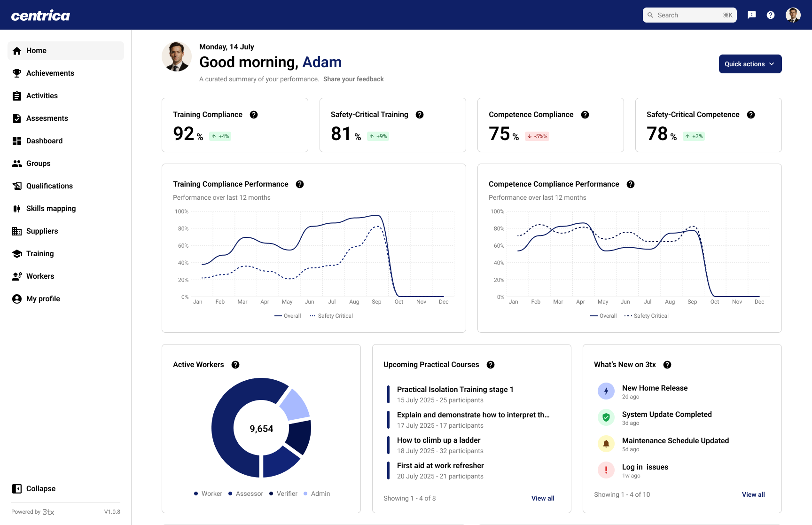
Task: Click the Training Compliance help icon
Action: [x=254, y=115]
